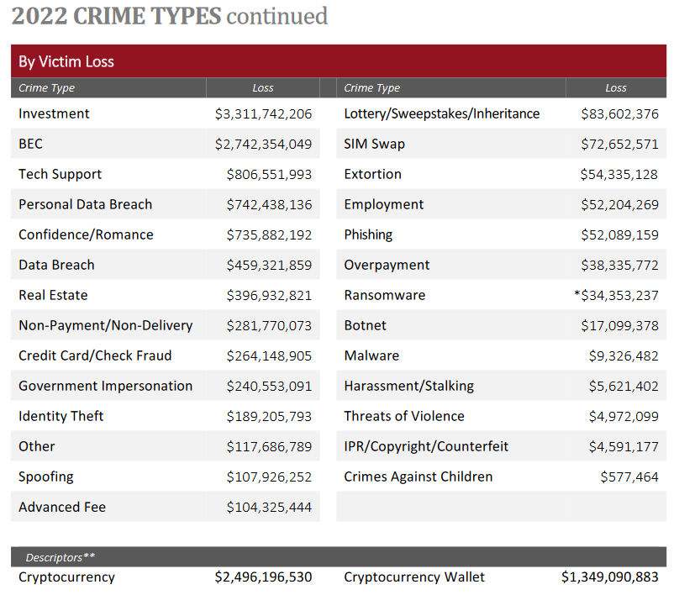
Task: Select the Cryptocurrency Wallet descriptor label
Action: pos(414,577)
